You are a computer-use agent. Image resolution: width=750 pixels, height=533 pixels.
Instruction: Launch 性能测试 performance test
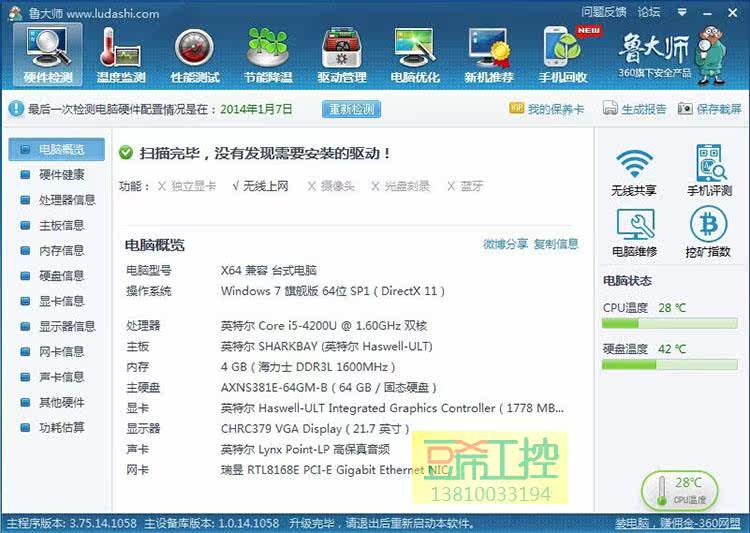click(195, 54)
